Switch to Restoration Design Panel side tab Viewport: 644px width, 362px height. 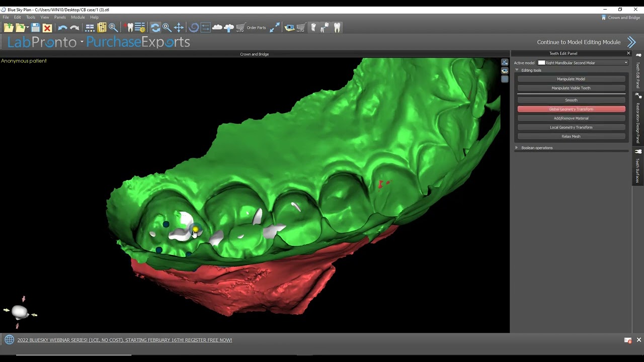click(638, 119)
